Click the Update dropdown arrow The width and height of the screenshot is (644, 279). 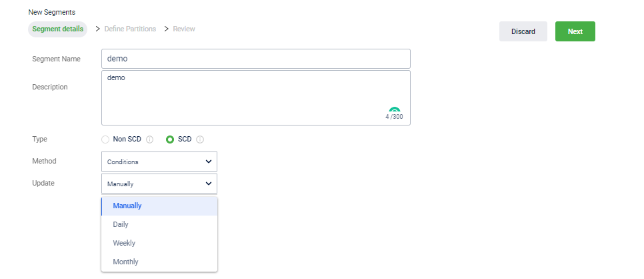click(x=209, y=184)
